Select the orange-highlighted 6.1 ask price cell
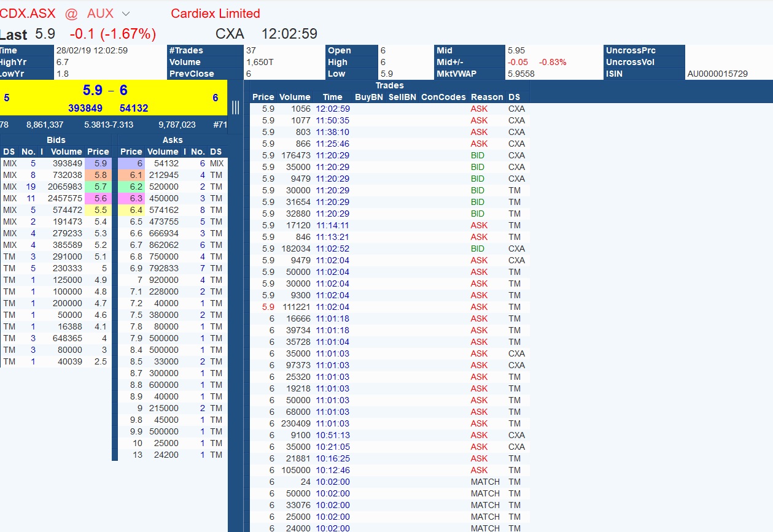The image size is (773, 532). (x=131, y=175)
